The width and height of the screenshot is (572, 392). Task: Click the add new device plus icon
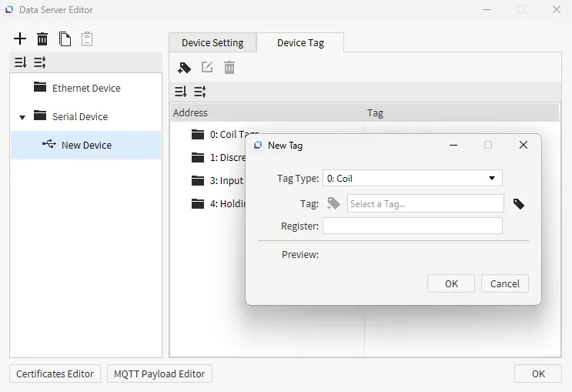click(20, 39)
